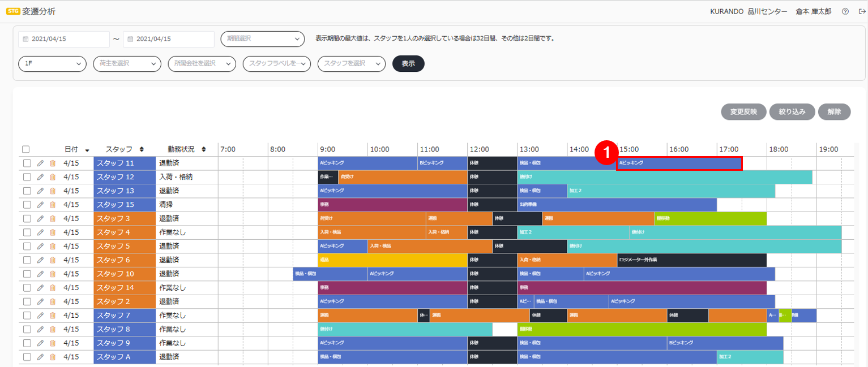The height and width of the screenshot is (367, 868).
Task: Sort by the 日付 column header arrow
Action: pos(87,150)
